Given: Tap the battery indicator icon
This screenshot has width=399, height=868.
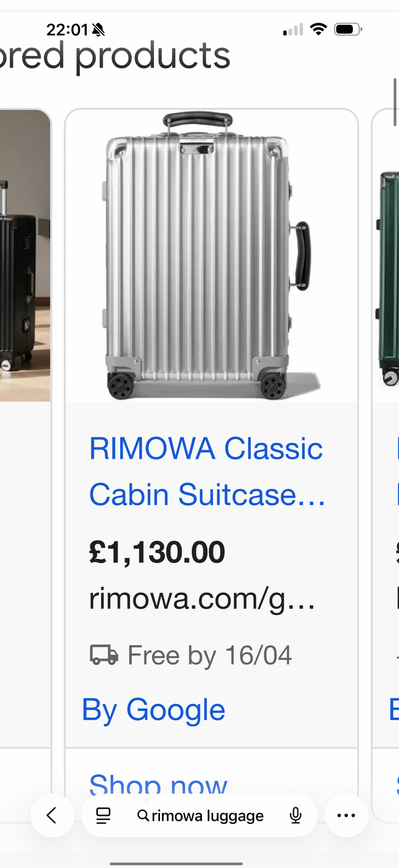Looking at the screenshot, I should click(348, 29).
